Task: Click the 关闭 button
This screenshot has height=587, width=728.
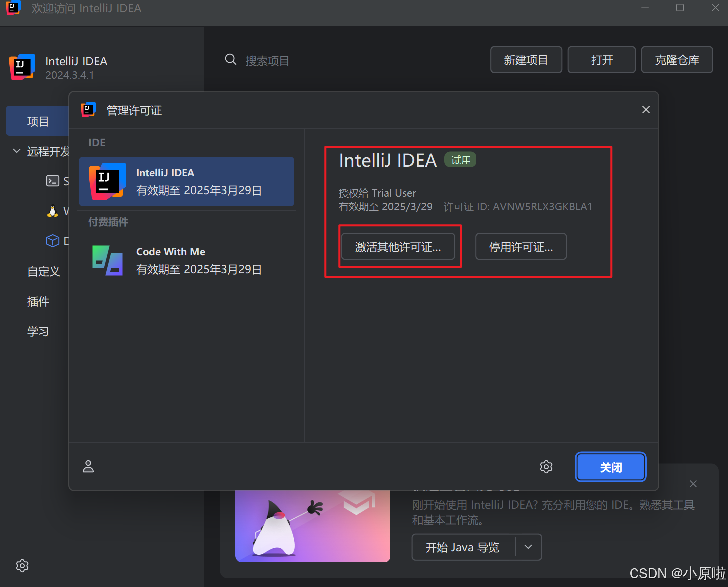Action: [611, 467]
